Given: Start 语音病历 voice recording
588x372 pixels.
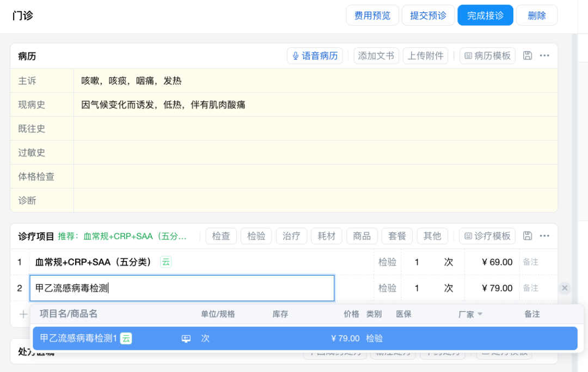Looking at the screenshot, I should [315, 55].
